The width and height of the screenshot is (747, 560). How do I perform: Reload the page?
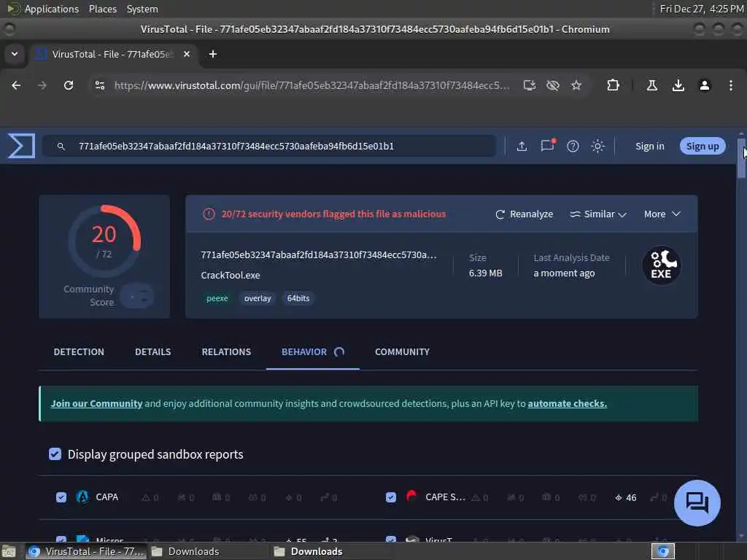tap(69, 85)
